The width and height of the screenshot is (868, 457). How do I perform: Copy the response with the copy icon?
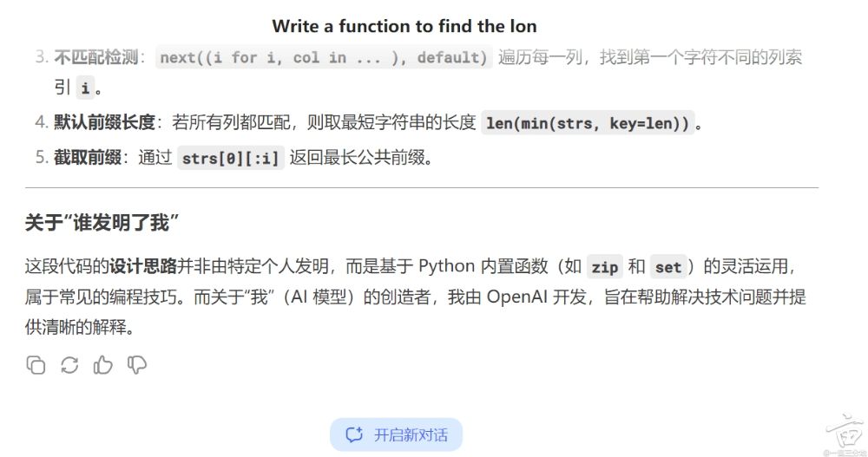point(36,365)
